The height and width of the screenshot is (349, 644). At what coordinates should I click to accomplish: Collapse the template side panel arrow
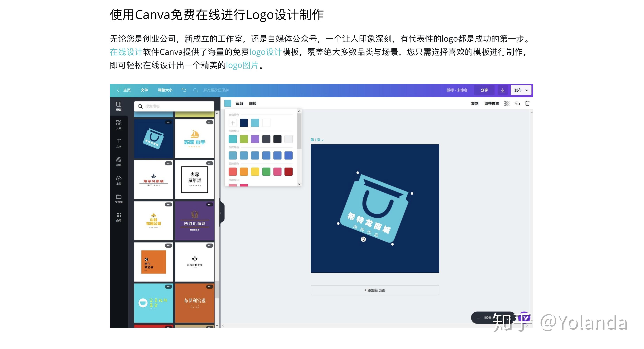point(221,213)
